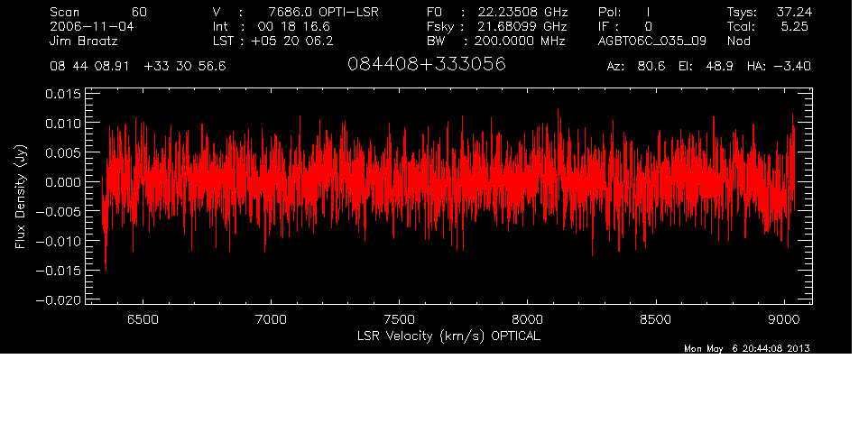This screenshot has height=442, width=868.
Task: Click the source title 084408+333056
Action: [x=427, y=64]
